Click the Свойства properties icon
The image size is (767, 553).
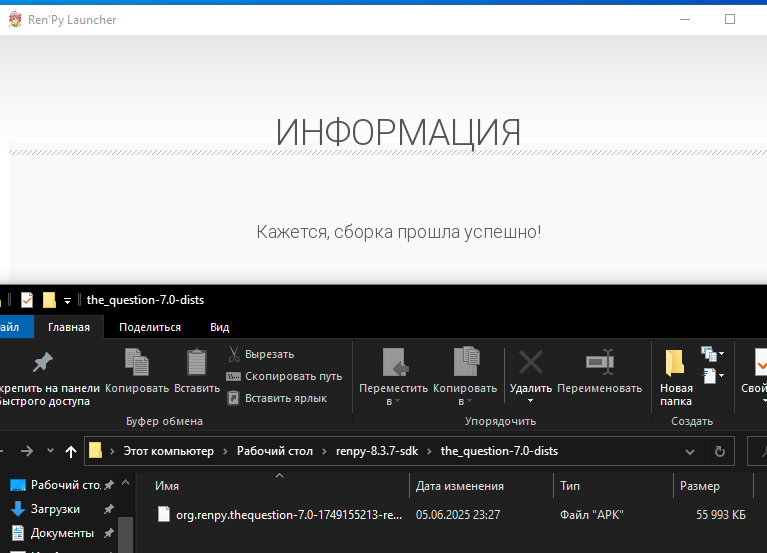759,362
